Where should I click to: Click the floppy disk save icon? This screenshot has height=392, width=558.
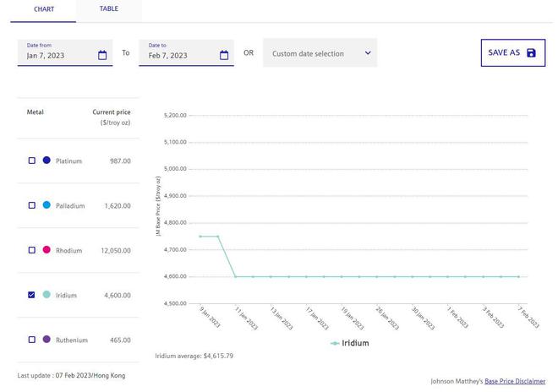coord(531,53)
